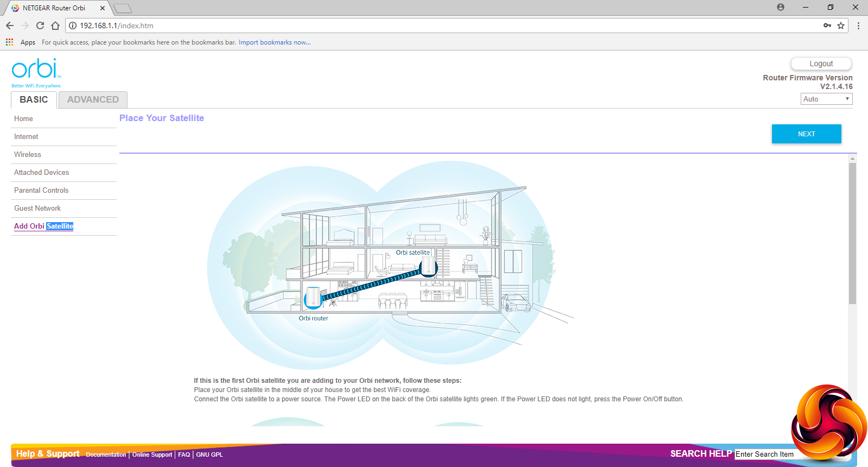Open the Auto language dropdown

pos(827,99)
